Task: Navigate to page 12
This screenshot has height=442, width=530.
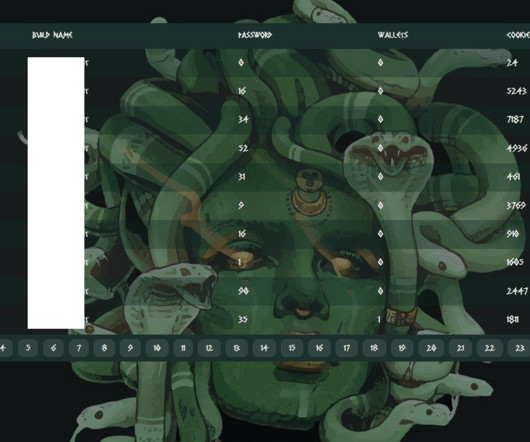Action: coord(209,348)
